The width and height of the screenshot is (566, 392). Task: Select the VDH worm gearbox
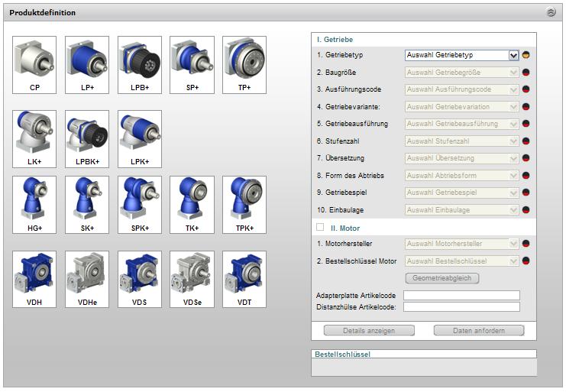tap(34, 279)
